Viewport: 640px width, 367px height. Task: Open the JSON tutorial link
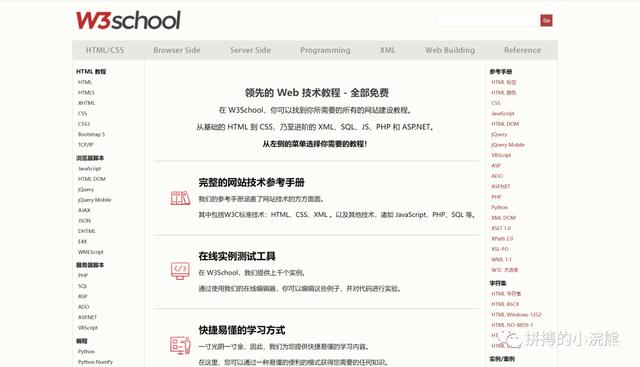(x=84, y=220)
